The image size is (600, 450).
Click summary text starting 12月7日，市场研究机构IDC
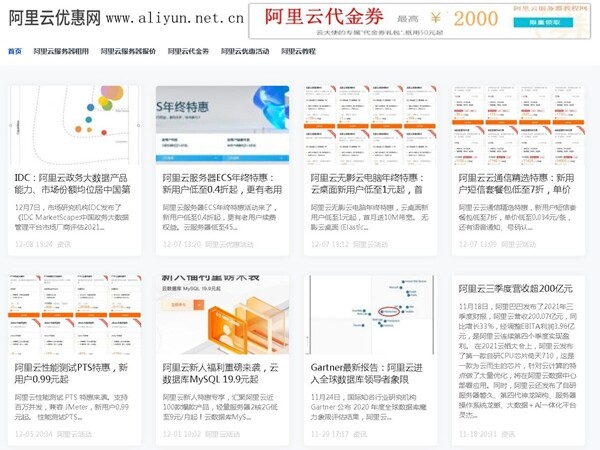click(x=72, y=217)
